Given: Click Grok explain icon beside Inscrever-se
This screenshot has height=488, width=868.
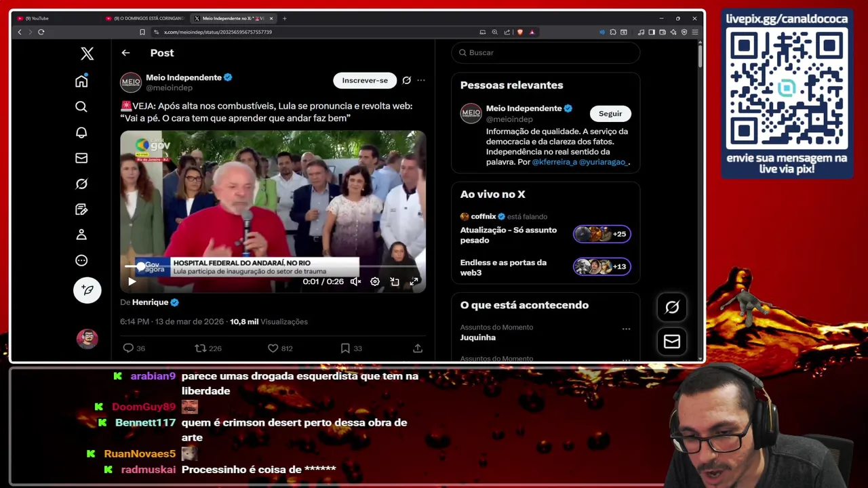Looking at the screenshot, I should [406, 80].
